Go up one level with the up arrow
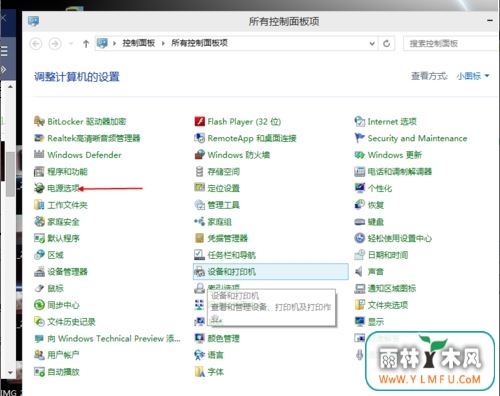Screen dimensions: 500x396 tap(86, 43)
